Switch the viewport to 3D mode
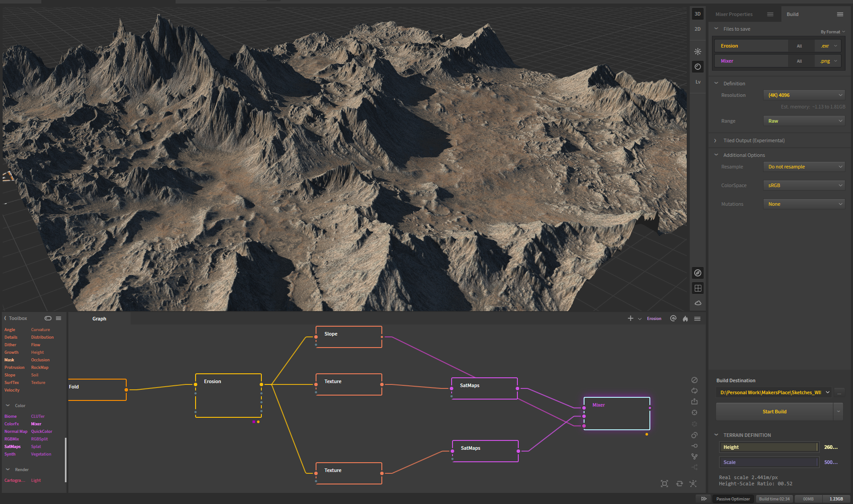Screen dimensions: 853x504 pos(697,14)
